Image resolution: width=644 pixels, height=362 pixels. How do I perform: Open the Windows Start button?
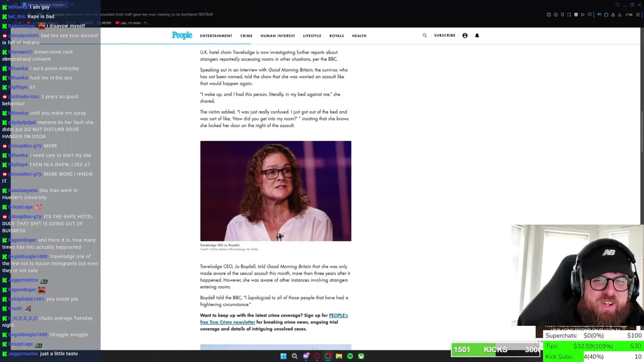(283, 356)
